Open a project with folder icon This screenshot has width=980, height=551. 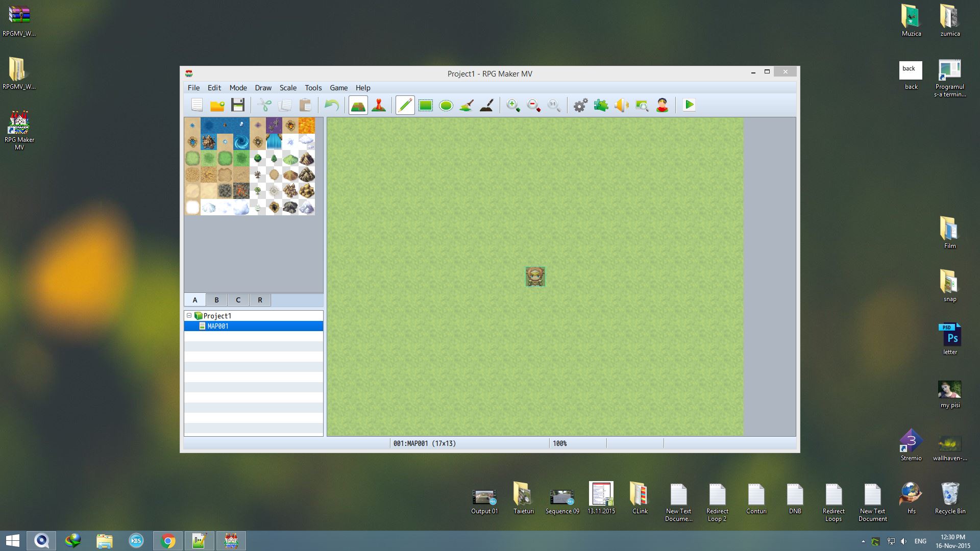point(217,105)
